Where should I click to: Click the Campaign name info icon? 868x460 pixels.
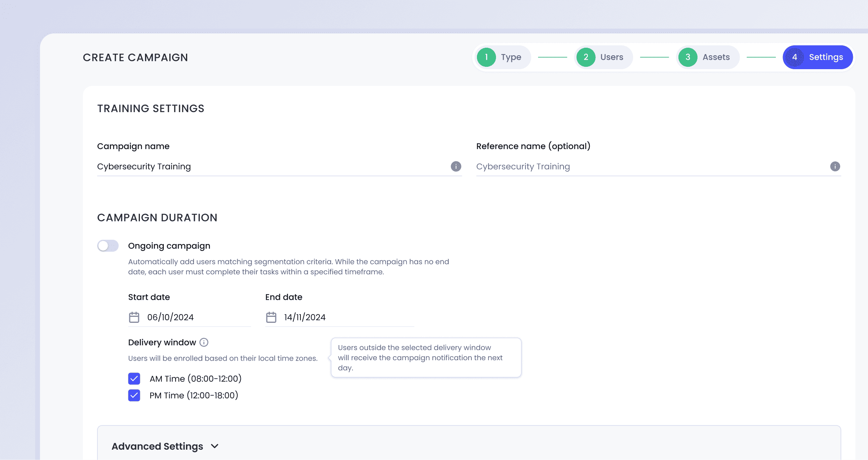tap(456, 166)
